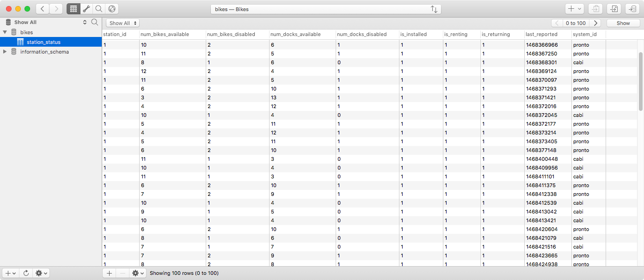Screen dimensions: 644x280
Task: Click the information_schema database icon
Action: pyautogui.click(x=14, y=52)
